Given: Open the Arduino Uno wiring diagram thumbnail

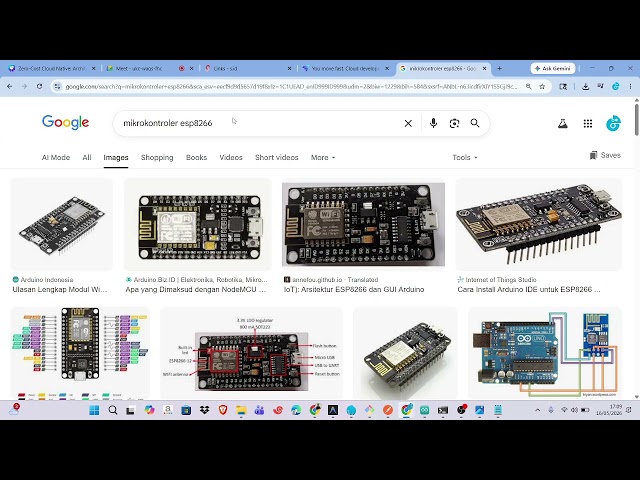Looking at the screenshot, I should [x=545, y=353].
